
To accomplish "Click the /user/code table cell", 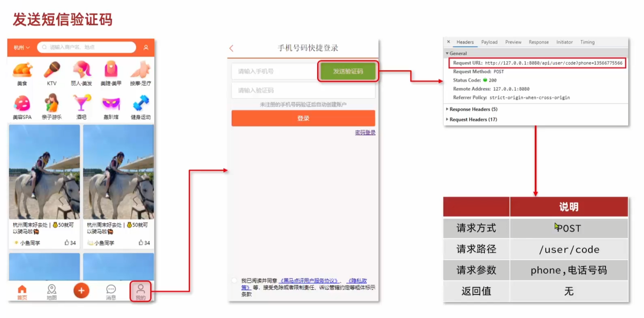I will 569,249.
